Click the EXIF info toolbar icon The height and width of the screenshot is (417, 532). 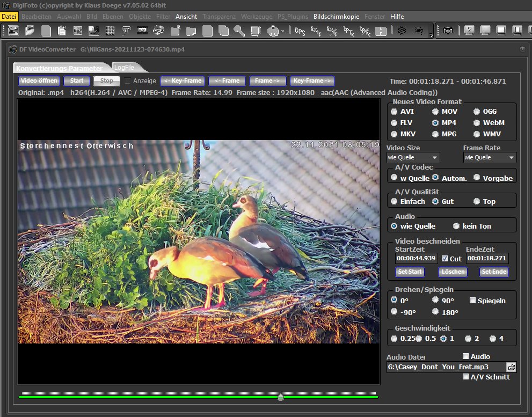(316, 31)
